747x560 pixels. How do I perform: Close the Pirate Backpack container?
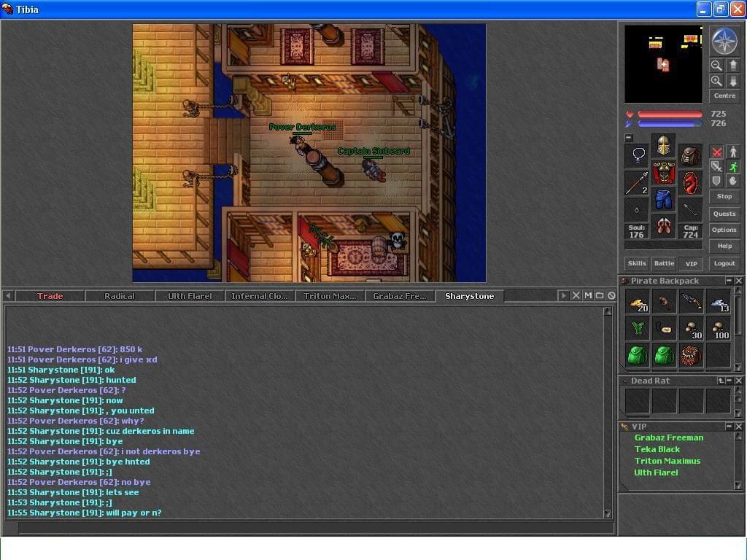(738, 281)
